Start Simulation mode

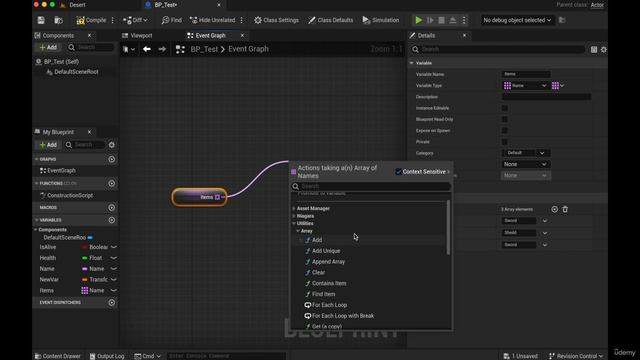[x=380, y=20]
